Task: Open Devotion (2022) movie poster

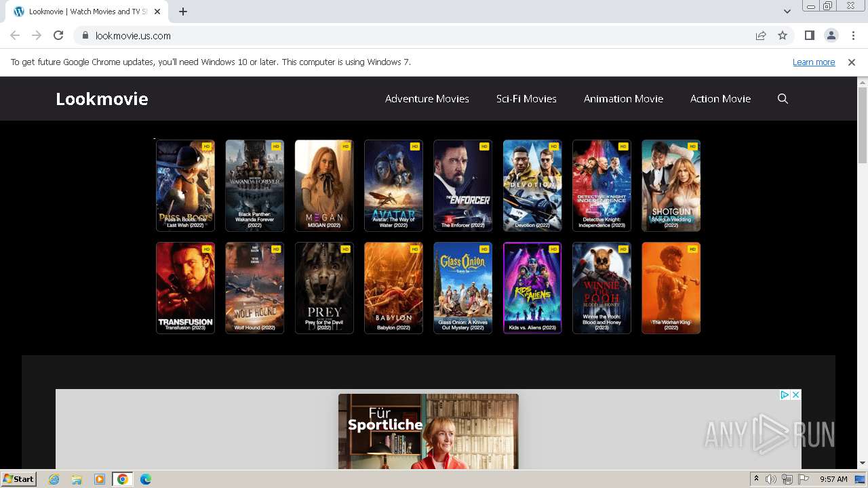Action: [x=532, y=186]
